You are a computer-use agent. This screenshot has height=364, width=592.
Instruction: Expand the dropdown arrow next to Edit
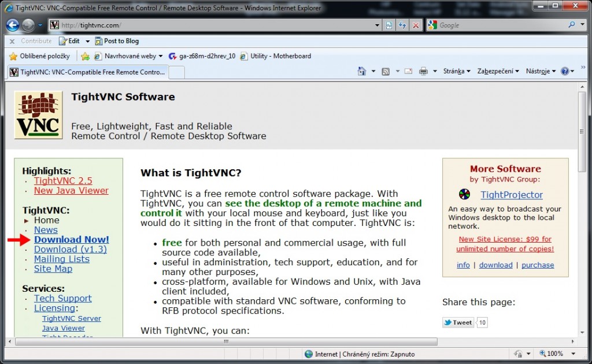click(x=88, y=41)
